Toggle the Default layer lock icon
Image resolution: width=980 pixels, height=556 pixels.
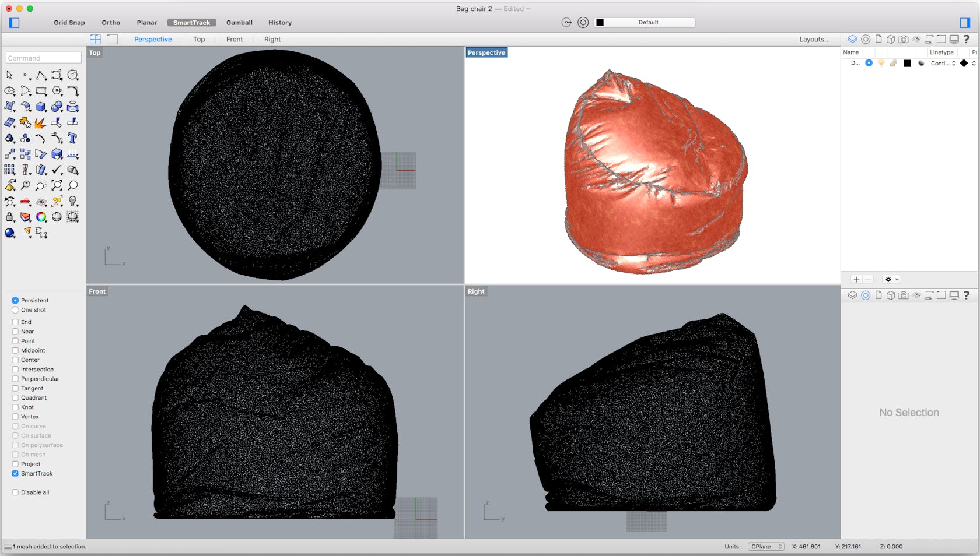894,63
